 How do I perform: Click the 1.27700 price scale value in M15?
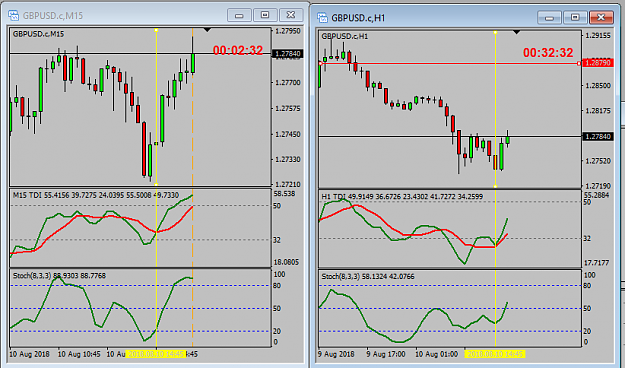click(288, 83)
